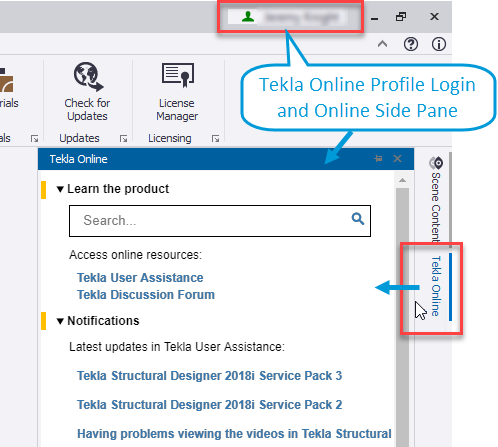Pin the Tekla Online pane

pos(378,159)
